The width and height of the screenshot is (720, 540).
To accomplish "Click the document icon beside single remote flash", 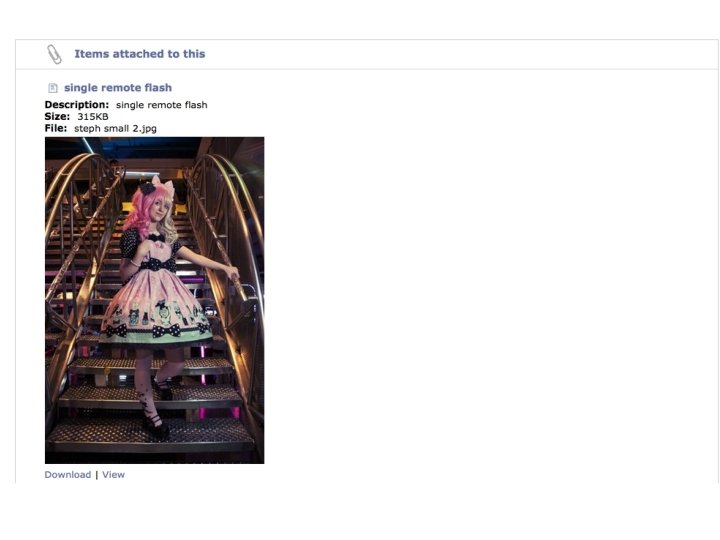I will point(53,88).
